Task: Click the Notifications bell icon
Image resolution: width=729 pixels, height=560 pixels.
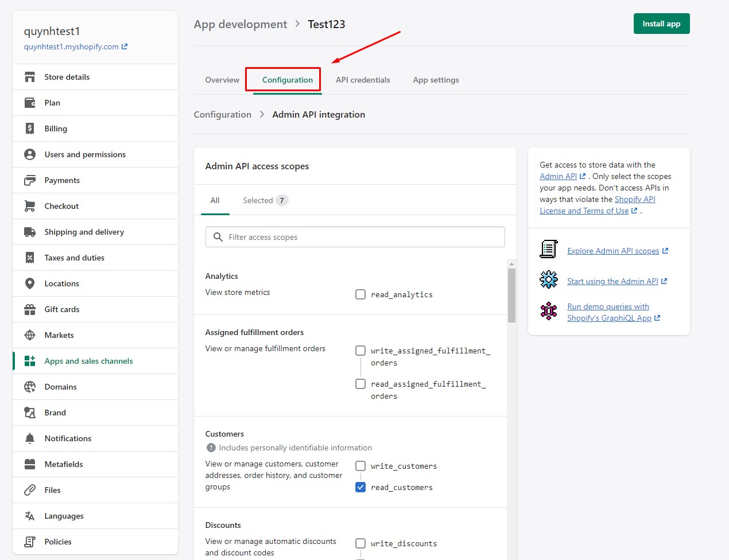Action: [30, 438]
